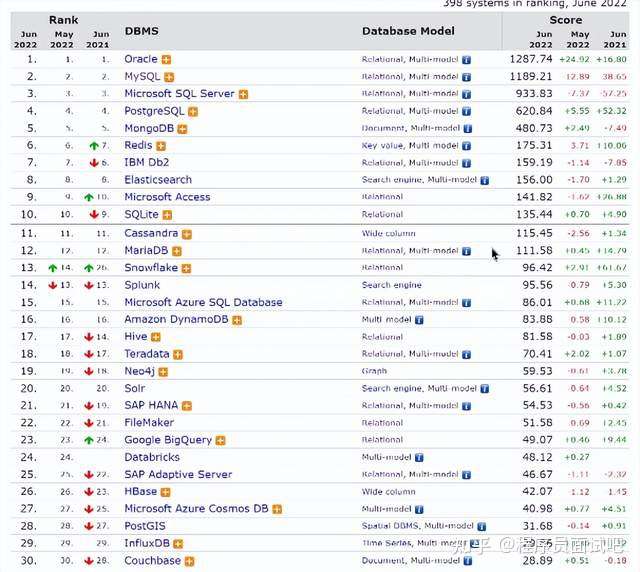Click the Databricks score 48.12

(537, 457)
